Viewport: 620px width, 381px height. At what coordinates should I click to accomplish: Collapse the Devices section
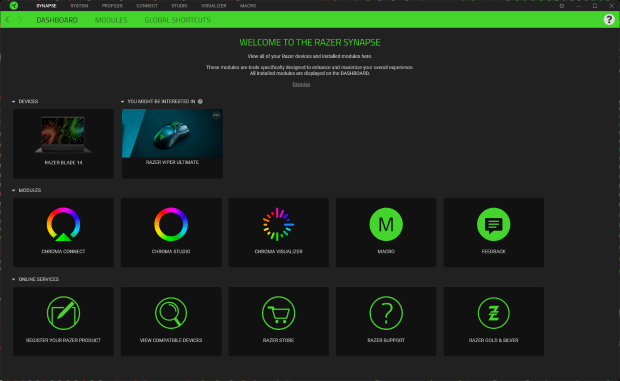13,102
